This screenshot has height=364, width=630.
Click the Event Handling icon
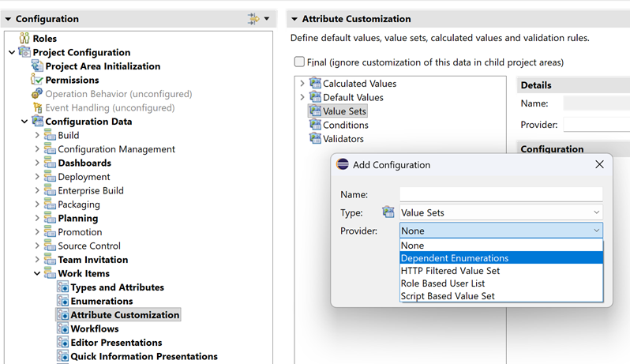click(x=36, y=107)
